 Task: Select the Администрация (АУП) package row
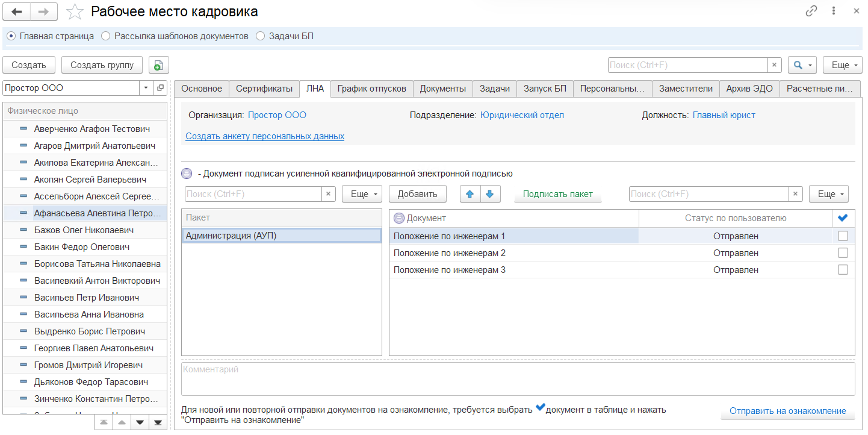coord(282,236)
